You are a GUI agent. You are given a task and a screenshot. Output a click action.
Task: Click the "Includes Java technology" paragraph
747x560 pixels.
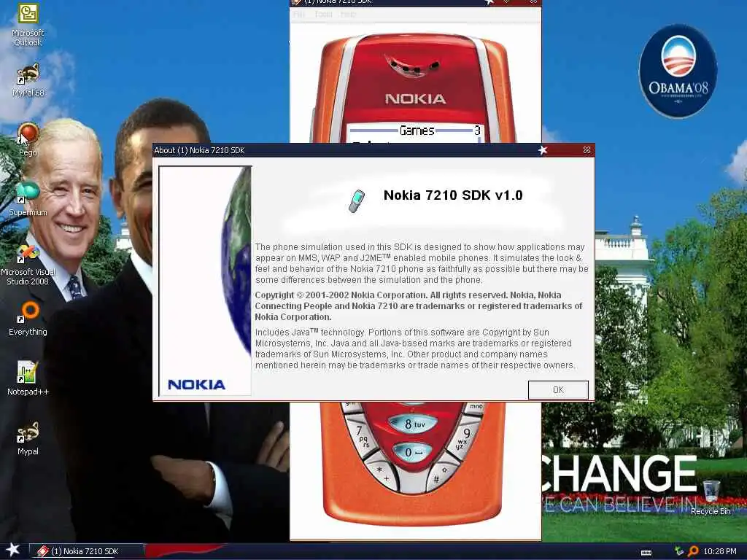click(x=414, y=349)
